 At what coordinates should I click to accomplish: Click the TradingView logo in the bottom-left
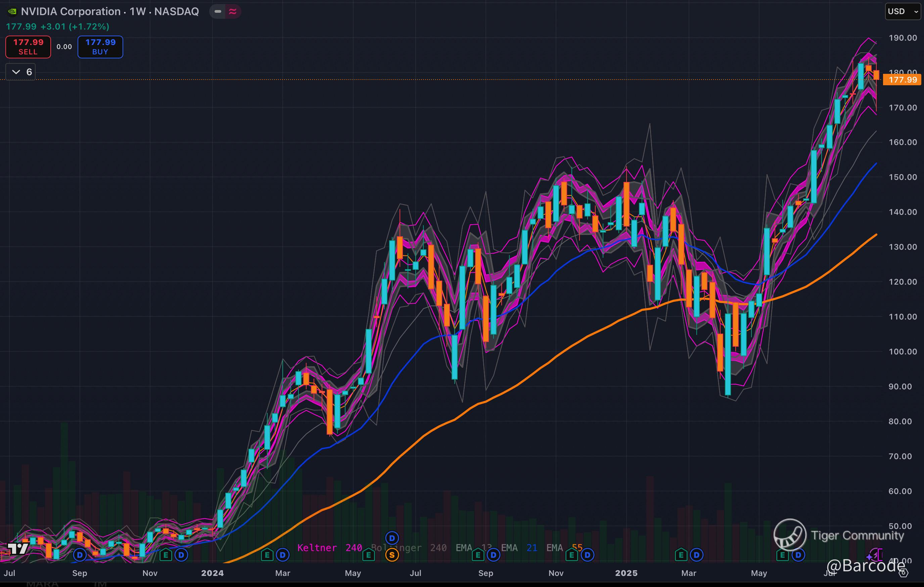[x=18, y=549]
